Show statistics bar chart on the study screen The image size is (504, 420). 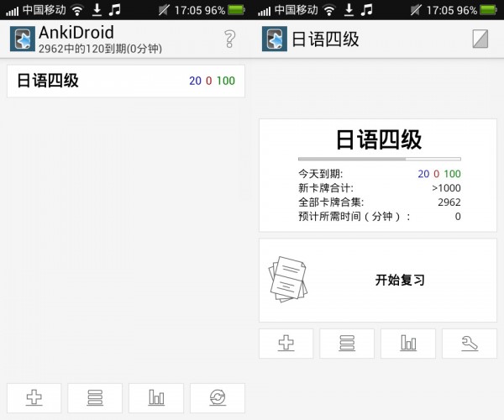tap(408, 344)
